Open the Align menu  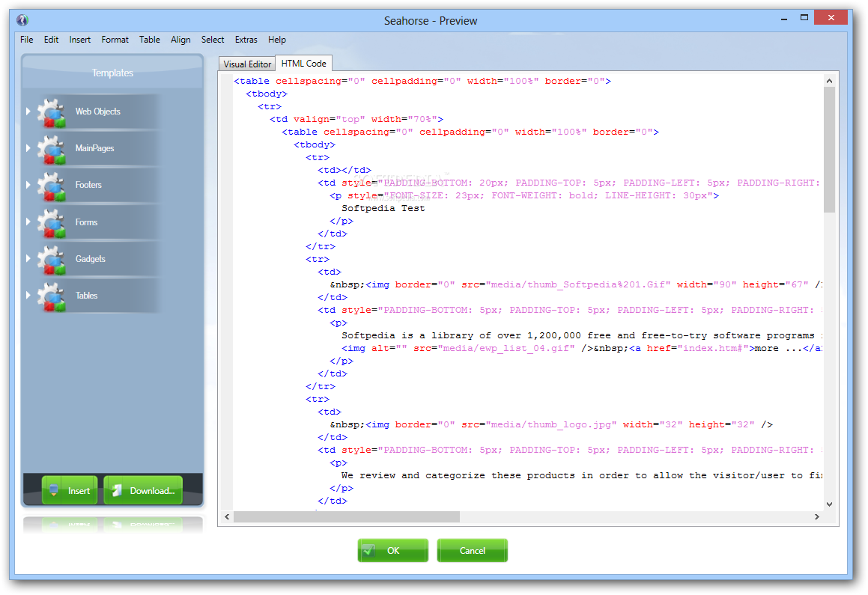180,40
